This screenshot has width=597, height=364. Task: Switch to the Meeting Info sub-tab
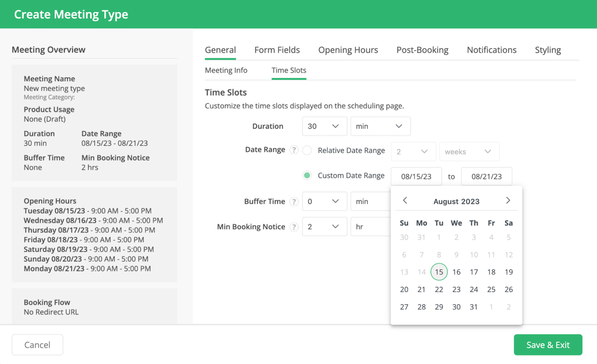point(226,70)
